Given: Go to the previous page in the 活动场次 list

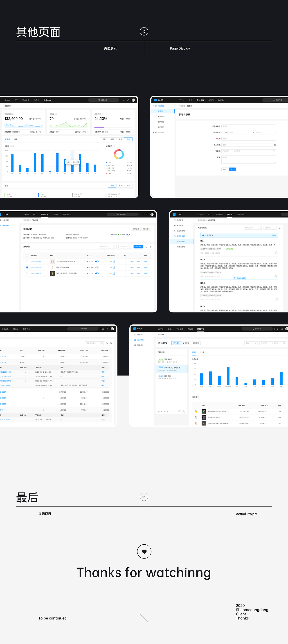Looking at the screenshot, I should click(x=180, y=412).
